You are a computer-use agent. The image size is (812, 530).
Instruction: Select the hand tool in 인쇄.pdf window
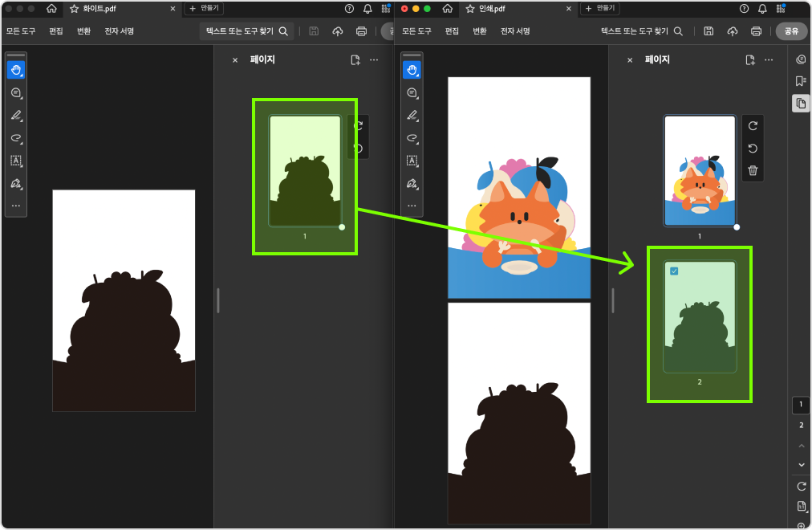tap(412, 70)
